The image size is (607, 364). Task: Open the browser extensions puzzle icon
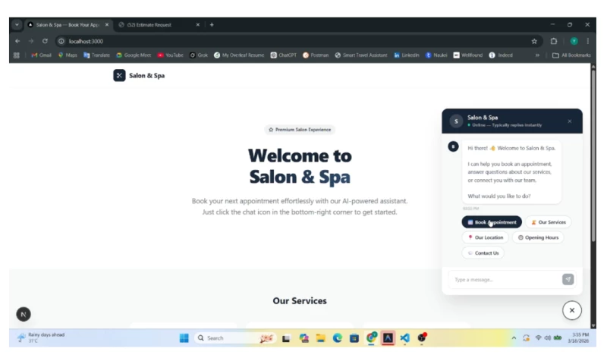(554, 41)
